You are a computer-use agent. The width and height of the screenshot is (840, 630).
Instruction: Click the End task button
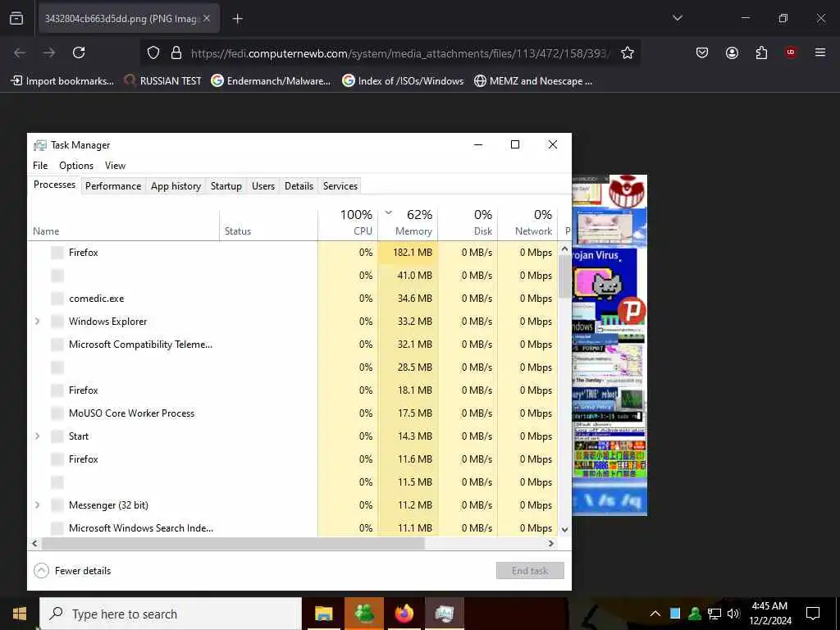530,571
